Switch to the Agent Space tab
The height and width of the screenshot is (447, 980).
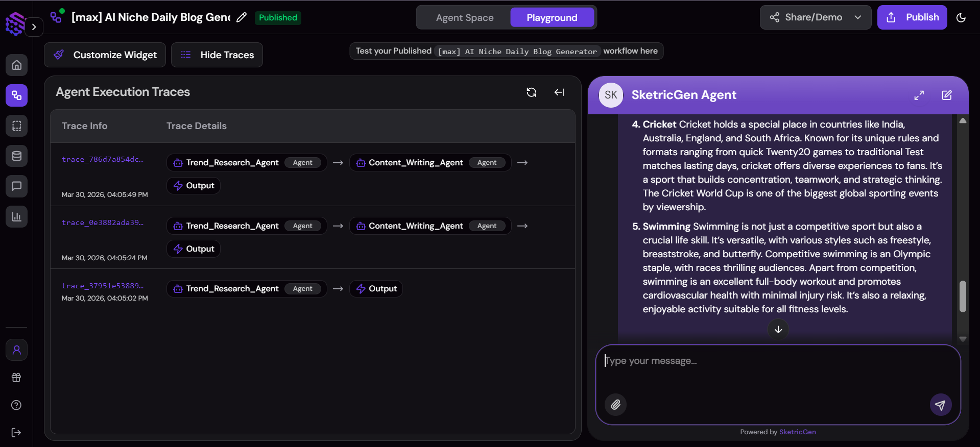464,18
